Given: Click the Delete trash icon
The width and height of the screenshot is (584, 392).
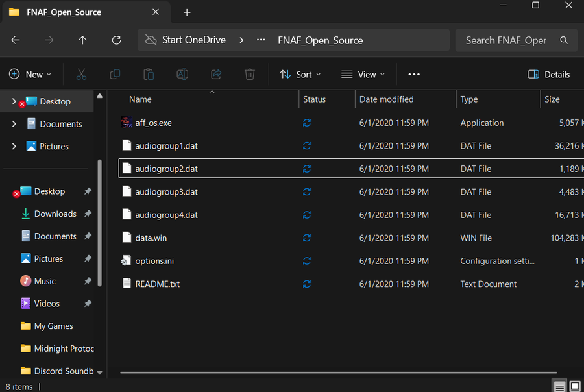Looking at the screenshot, I should [250, 74].
